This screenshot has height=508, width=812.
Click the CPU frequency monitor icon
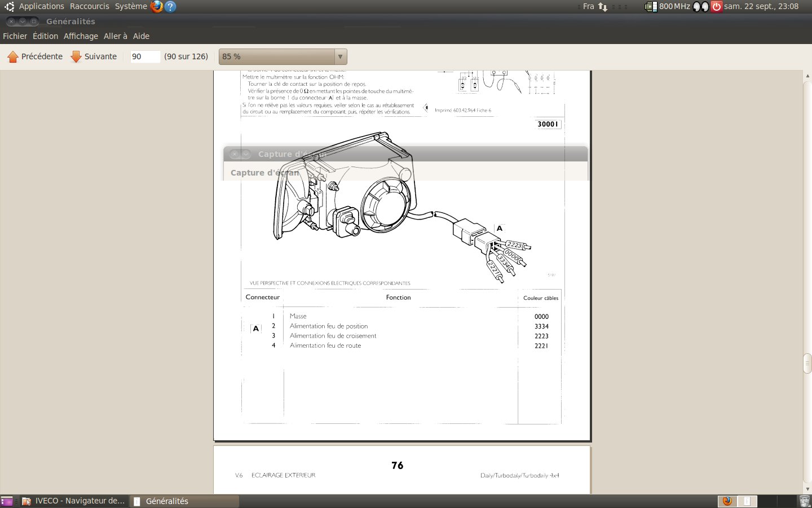pyautogui.click(x=651, y=7)
